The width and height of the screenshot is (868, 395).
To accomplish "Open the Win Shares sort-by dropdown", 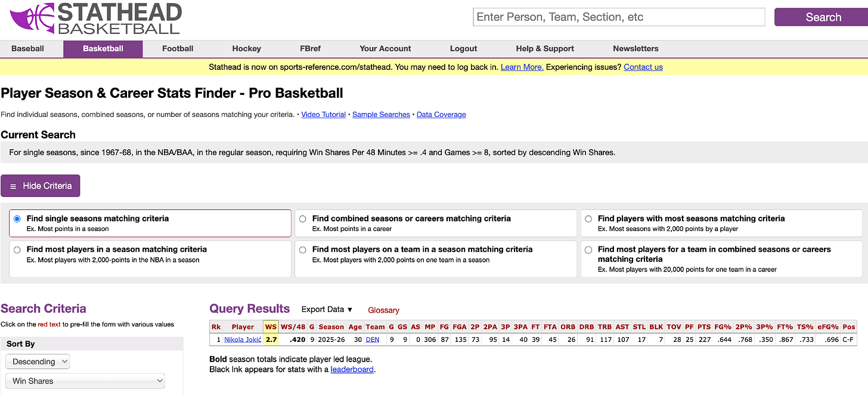I will pyautogui.click(x=85, y=381).
